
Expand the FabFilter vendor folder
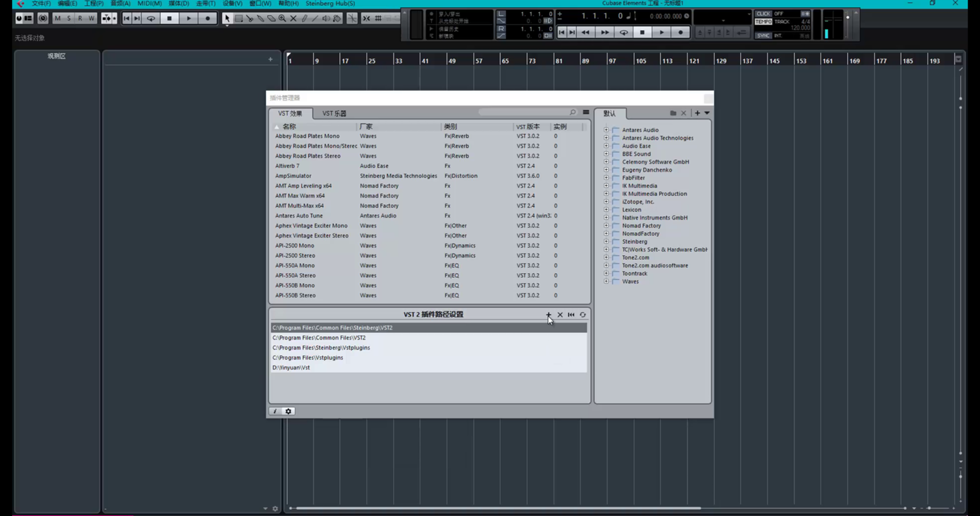click(x=606, y=178)
